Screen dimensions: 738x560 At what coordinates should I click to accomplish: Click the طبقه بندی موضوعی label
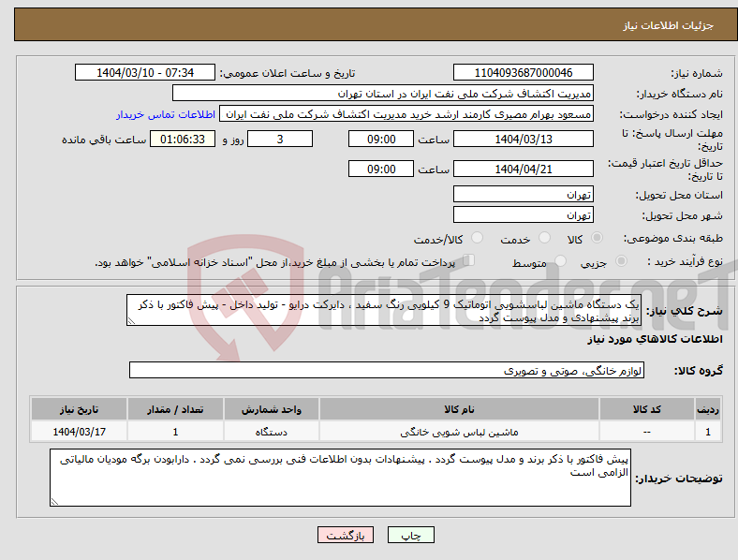pos(673,238)
